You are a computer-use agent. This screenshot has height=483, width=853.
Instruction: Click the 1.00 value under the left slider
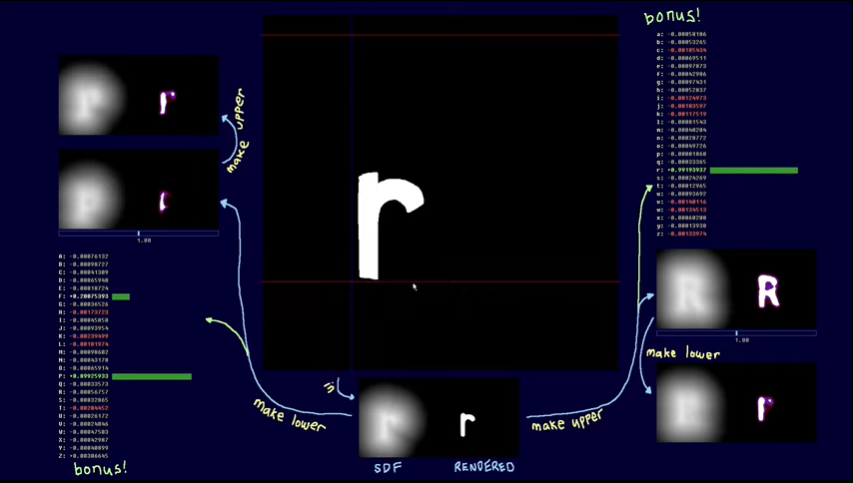click(144, 240)
